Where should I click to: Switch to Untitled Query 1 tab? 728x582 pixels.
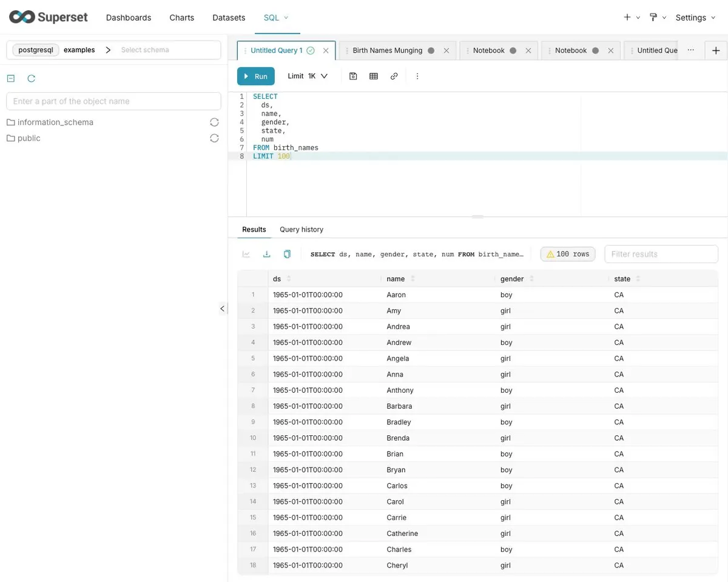pos(277,50)
